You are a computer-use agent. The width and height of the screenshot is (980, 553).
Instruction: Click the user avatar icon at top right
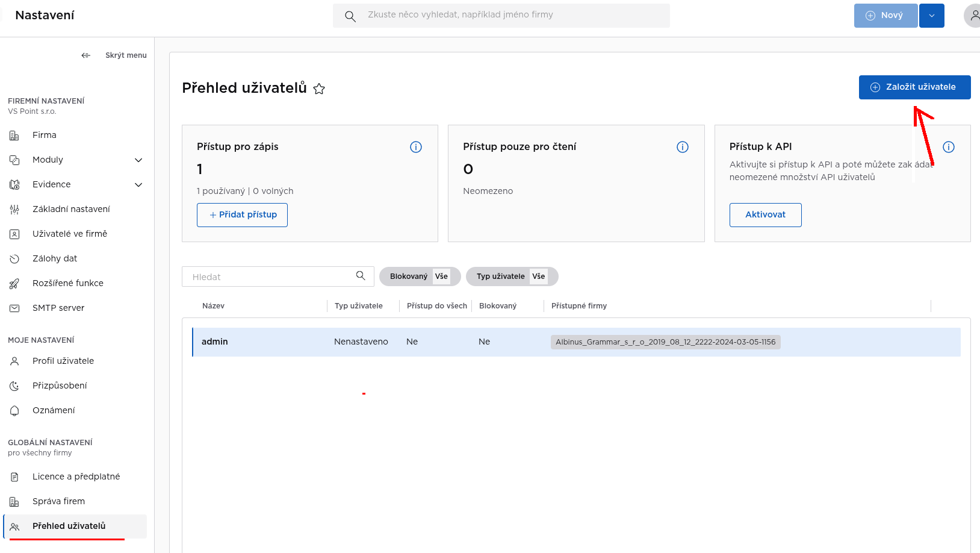(x=974, y=16)
